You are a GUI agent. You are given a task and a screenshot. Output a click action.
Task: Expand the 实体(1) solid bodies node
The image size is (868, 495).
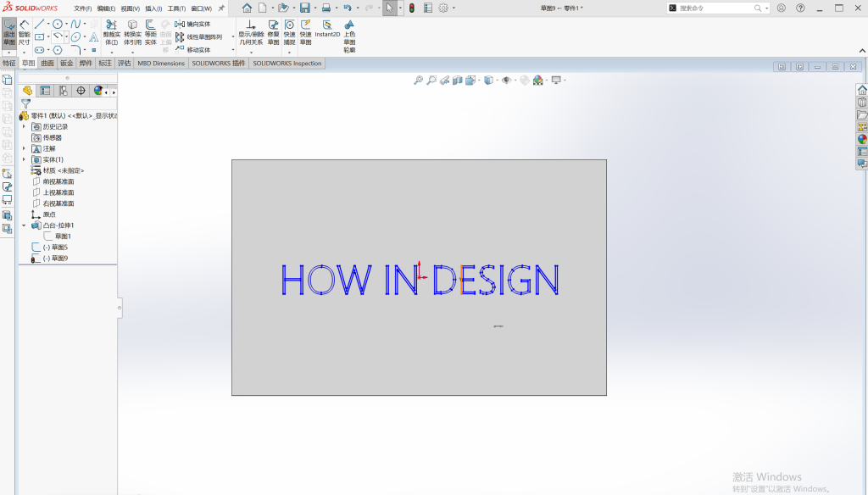[24, 159]
